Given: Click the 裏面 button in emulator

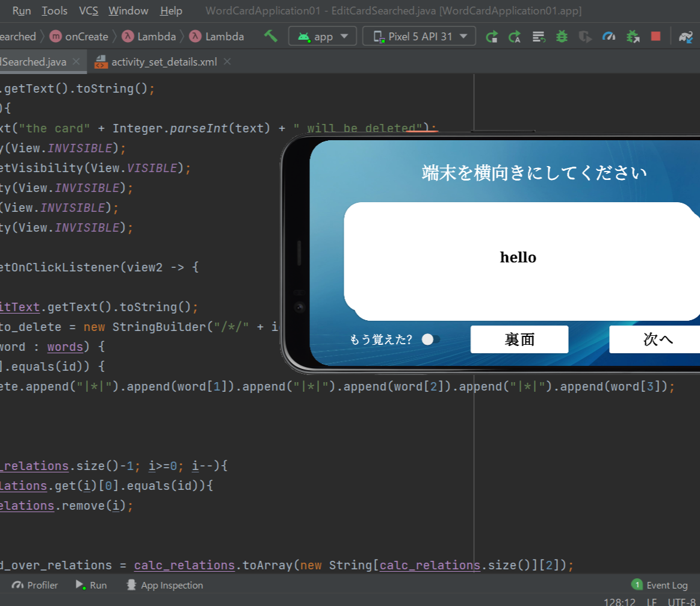Looking at the screenshot, I should [519, 339].
